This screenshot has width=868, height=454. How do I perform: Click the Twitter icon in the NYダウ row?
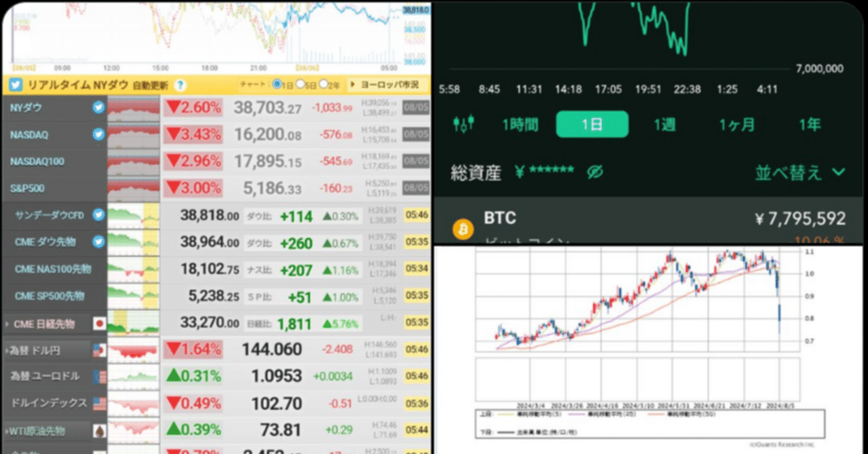[x=98, y=107]
